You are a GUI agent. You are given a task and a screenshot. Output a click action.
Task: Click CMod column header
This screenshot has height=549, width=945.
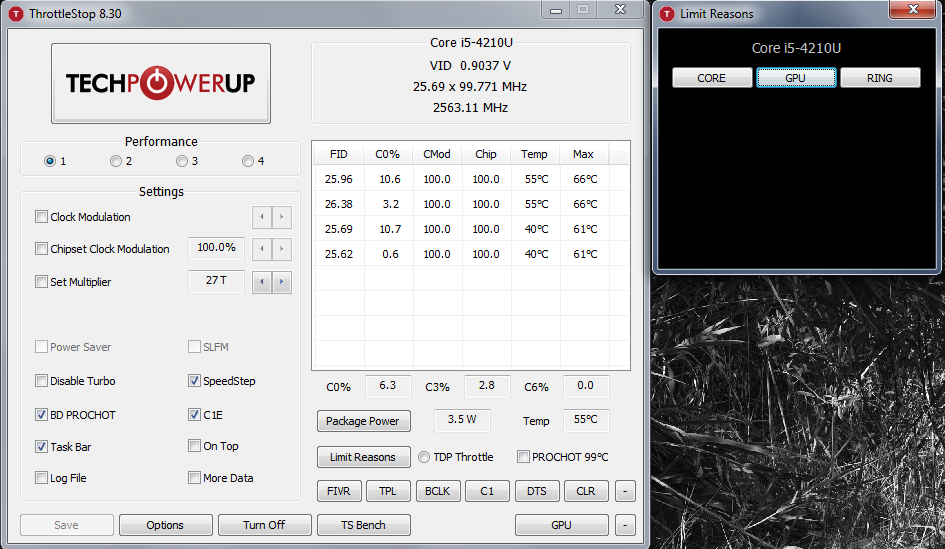[437, 154]
